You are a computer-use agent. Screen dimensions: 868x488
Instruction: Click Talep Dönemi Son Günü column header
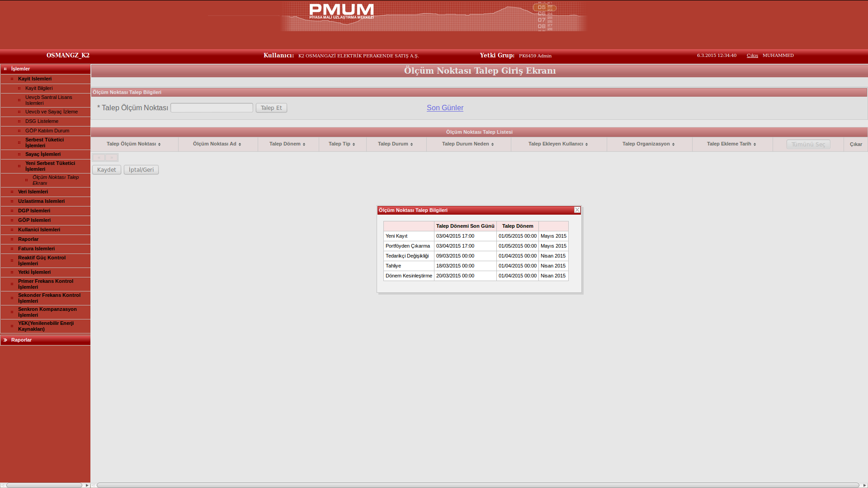465,226
